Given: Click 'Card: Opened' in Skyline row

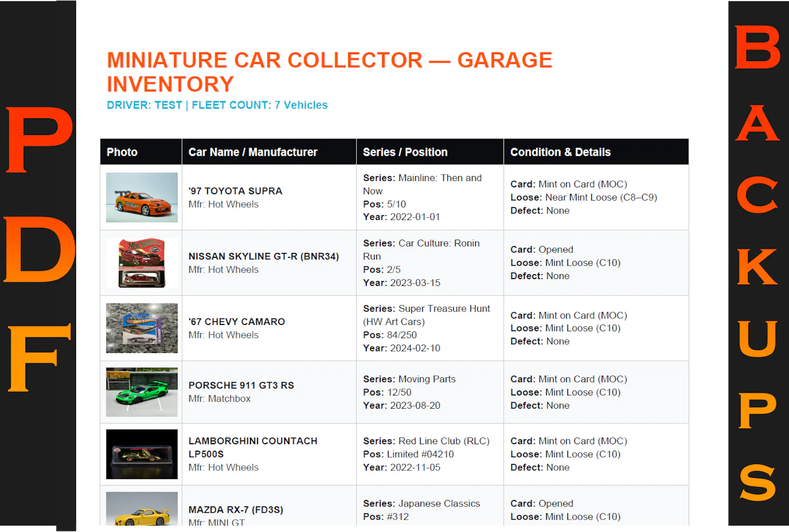Looking at the screenshot, I should pyautogui.click(x=541, y=249).
